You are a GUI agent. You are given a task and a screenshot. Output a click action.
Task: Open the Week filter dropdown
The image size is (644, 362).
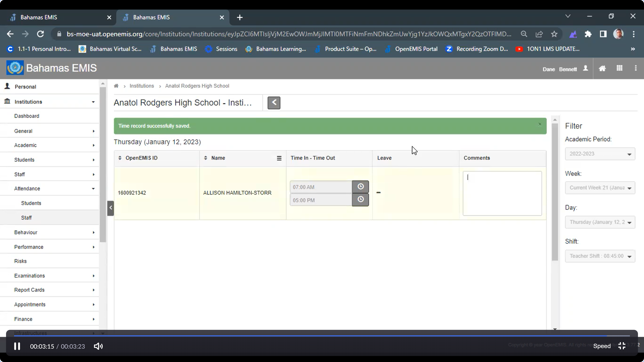600,188
